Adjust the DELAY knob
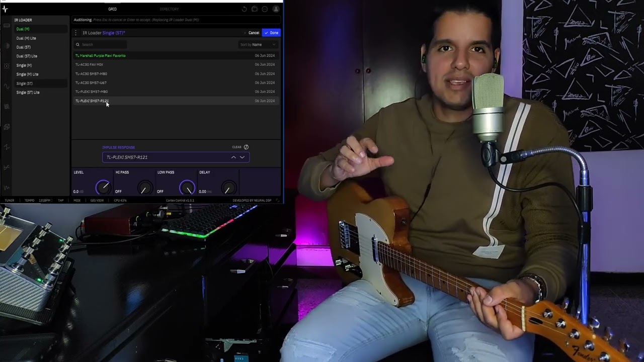 pos(229,188)
